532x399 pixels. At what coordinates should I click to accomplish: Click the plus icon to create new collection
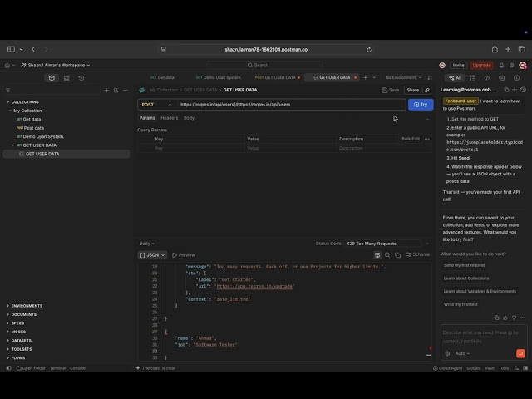[x=106, y=91]
